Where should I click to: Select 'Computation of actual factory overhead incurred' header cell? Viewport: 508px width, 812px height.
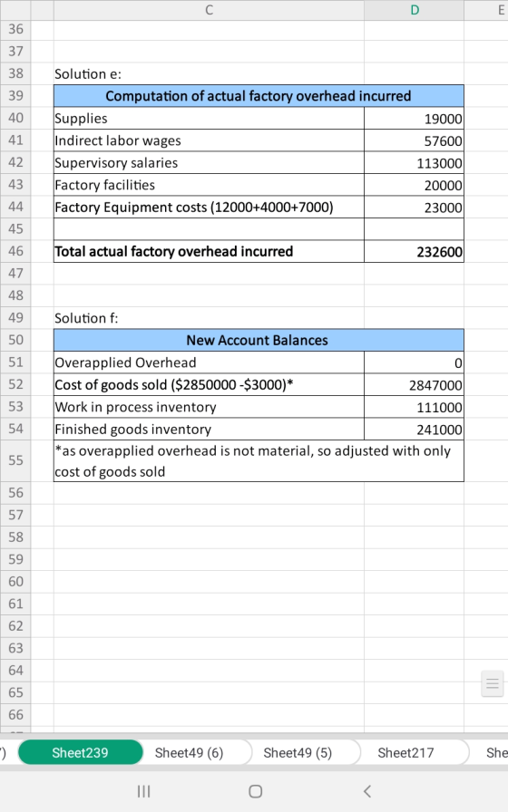click(x=259, y=96)
